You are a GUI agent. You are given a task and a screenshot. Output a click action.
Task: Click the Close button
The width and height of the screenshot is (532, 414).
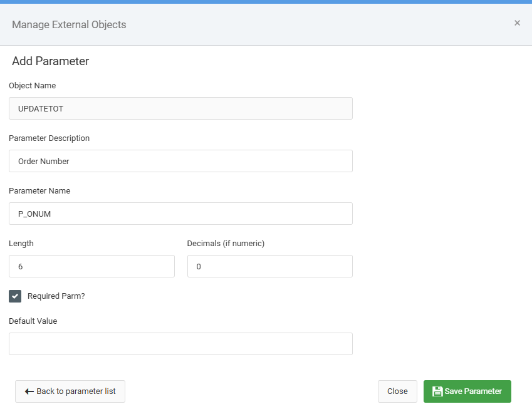pyautogui.click(x=397, y=391)
